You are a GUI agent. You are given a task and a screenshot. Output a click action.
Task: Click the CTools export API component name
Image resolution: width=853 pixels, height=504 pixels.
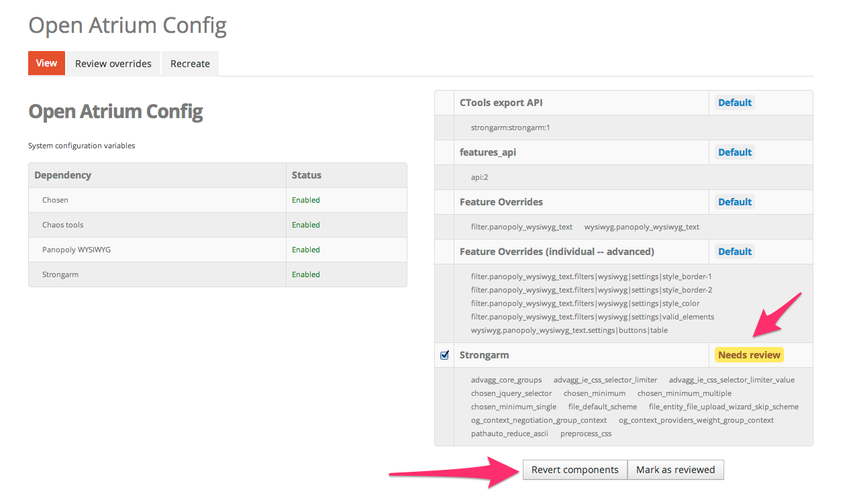coord(501,103)
